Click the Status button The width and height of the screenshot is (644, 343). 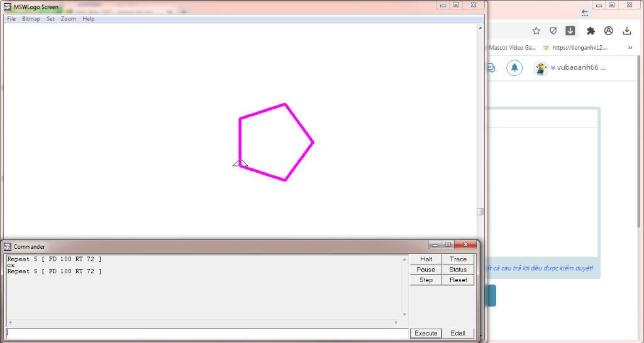coord(458,269)
